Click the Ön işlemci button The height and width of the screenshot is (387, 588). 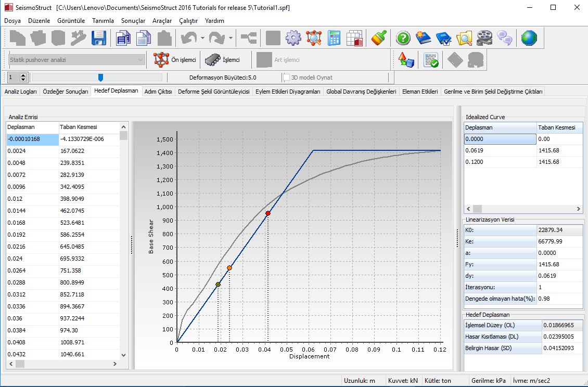click(175, 60)
